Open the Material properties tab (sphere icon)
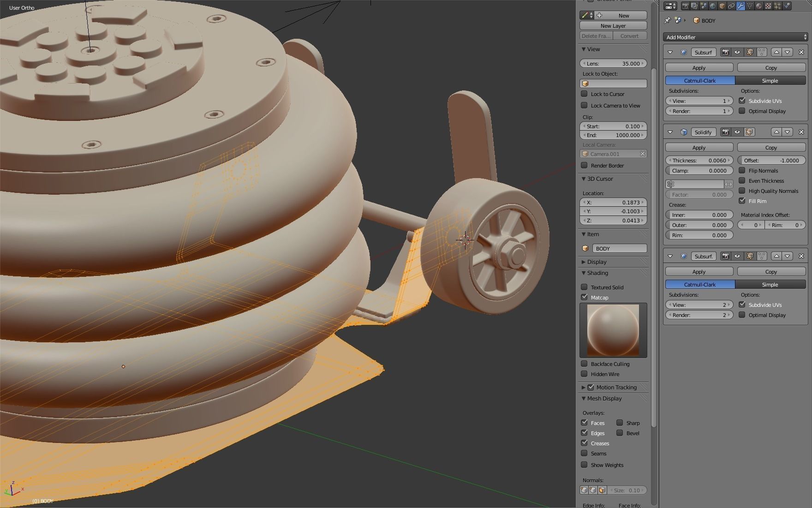Image resolution: width=812 pixels, height=508 pixels. (x=759, y=6)
